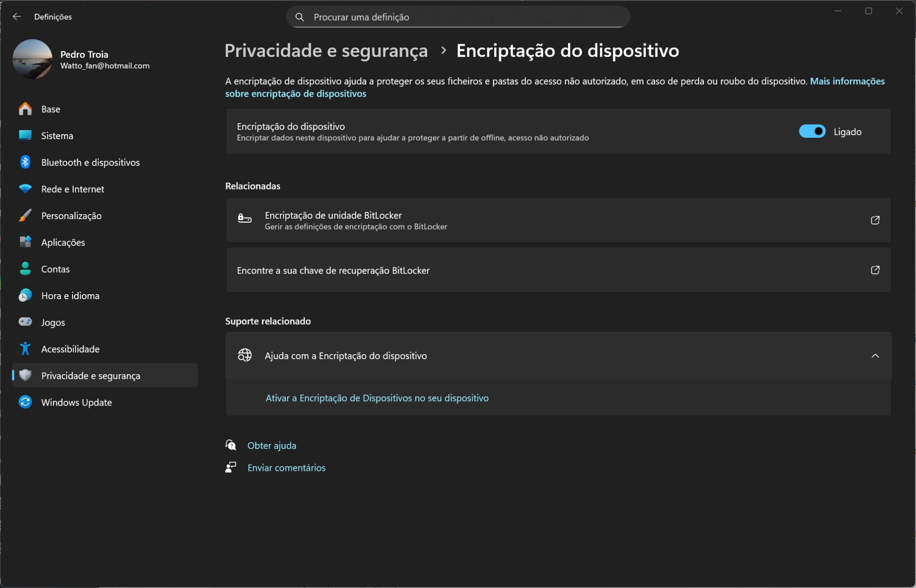Click the Personalização paintbrush icon

tap(25, 216)
